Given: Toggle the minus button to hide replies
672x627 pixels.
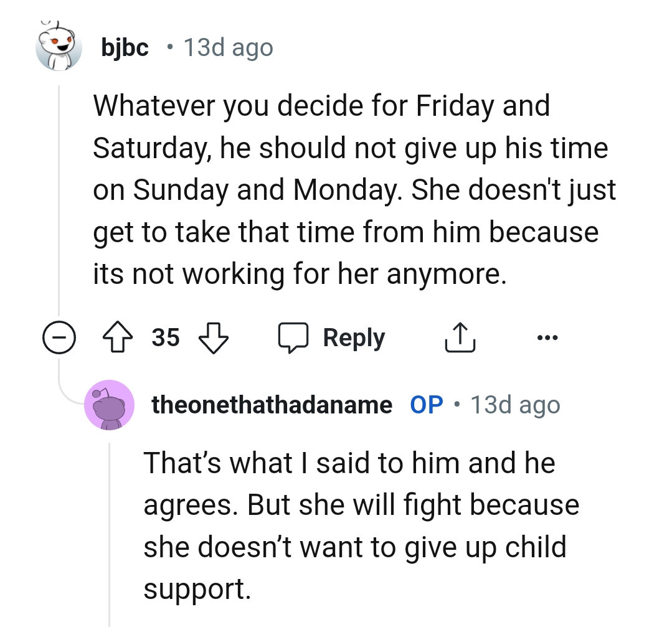Looking at the screenshot, I should pos(59,337).
